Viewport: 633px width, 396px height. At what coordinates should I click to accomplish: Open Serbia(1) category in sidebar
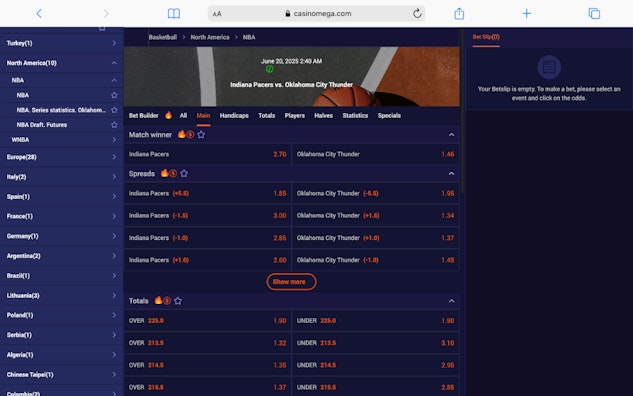tap(62, 335)
